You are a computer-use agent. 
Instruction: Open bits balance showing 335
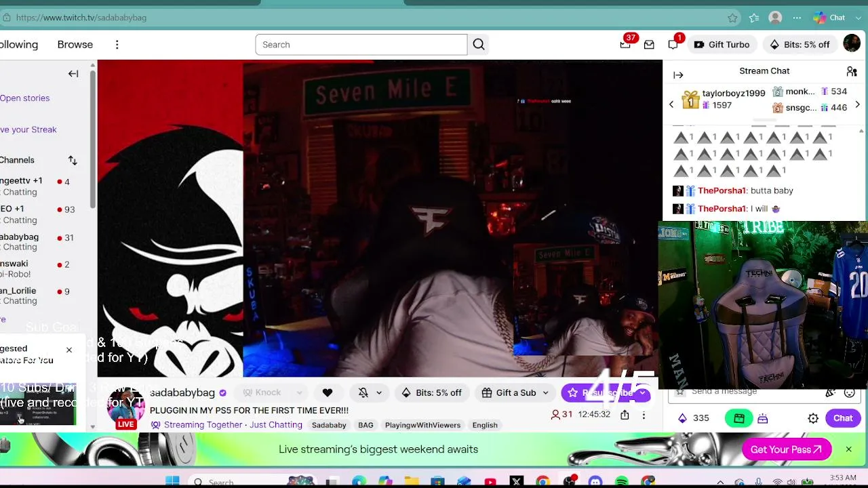(694, 418)
